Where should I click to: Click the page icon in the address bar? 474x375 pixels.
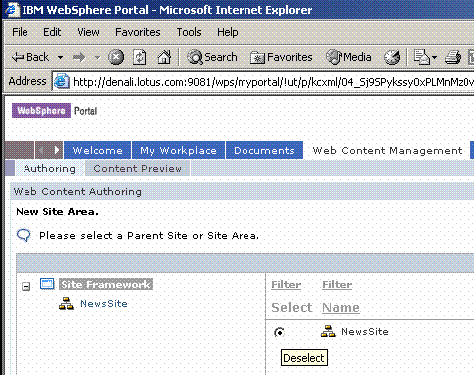[62, 82]
